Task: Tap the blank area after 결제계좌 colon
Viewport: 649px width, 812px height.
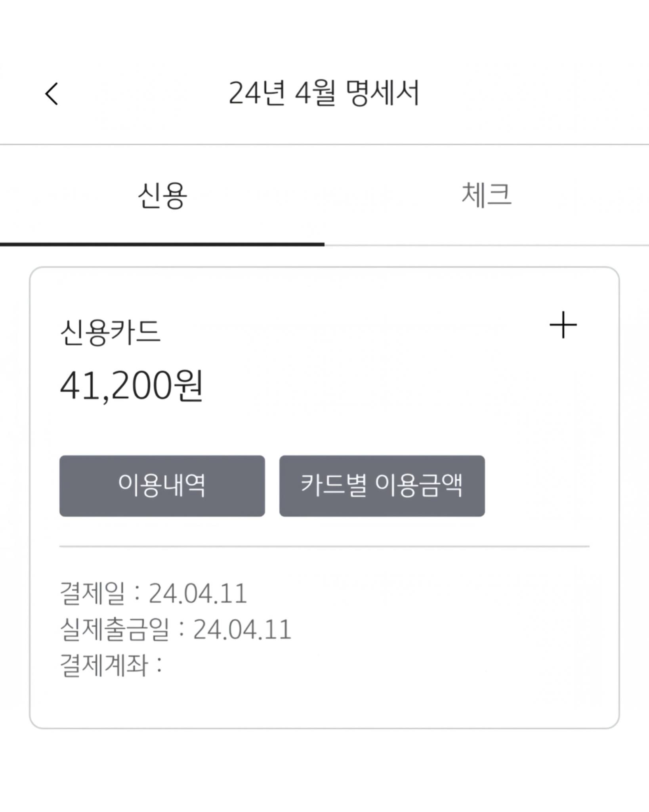Action: click(277, 665)
